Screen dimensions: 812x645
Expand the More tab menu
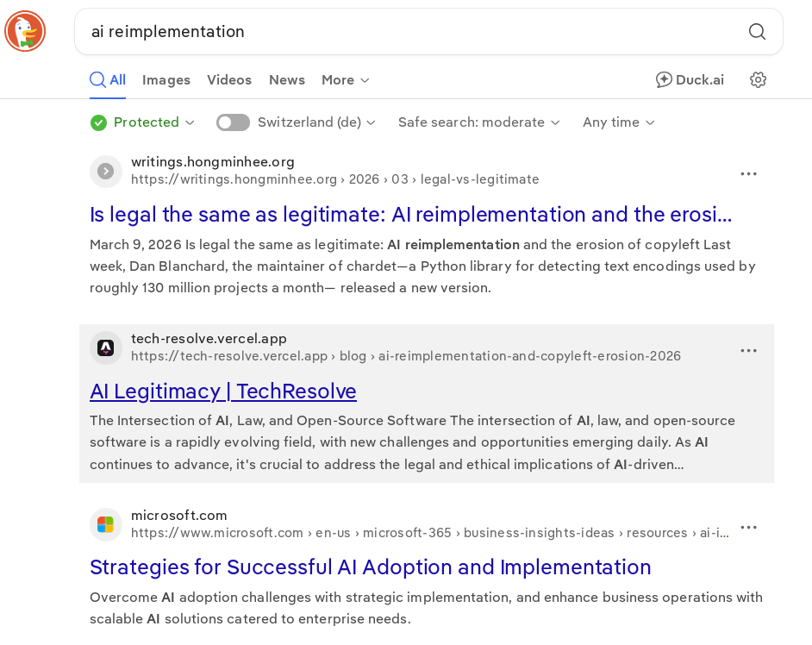pos(346,80)
